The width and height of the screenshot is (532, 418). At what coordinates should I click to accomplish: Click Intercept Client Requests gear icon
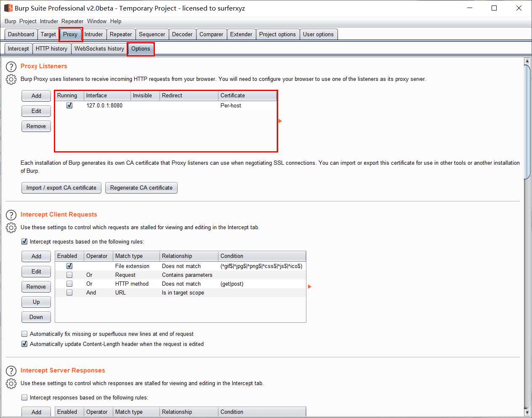point(11,228)
